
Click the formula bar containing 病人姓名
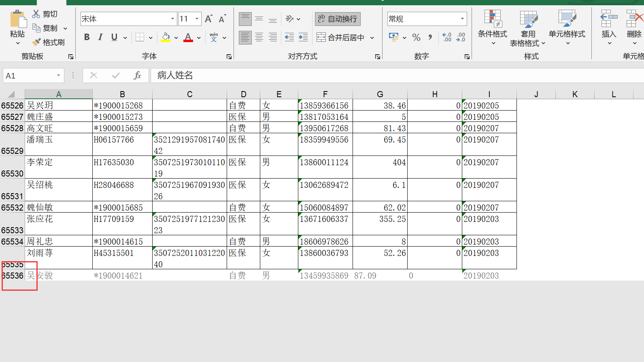click(397, 75)
